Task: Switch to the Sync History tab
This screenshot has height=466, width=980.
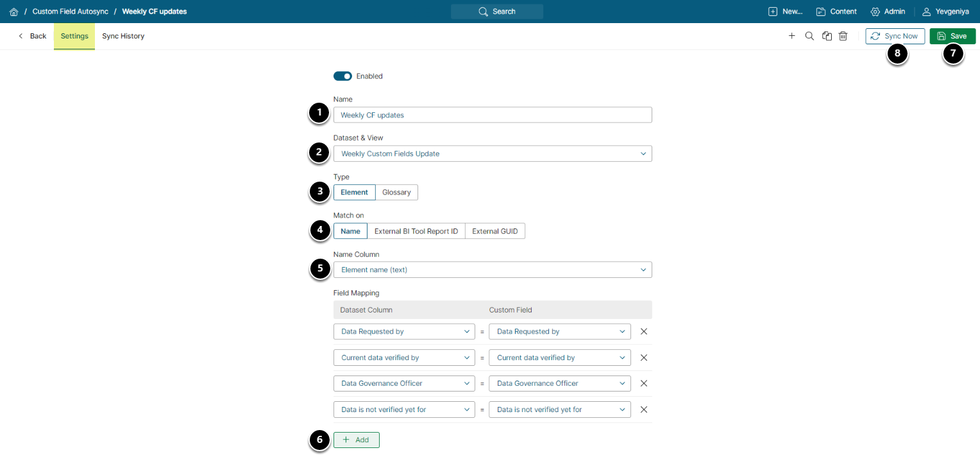Action: click(123, 37)
